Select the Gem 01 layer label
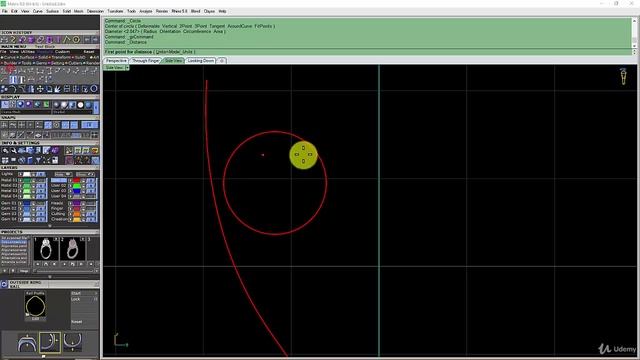The image size is (640, 360). pyautogui.click(x=9, y=203)
